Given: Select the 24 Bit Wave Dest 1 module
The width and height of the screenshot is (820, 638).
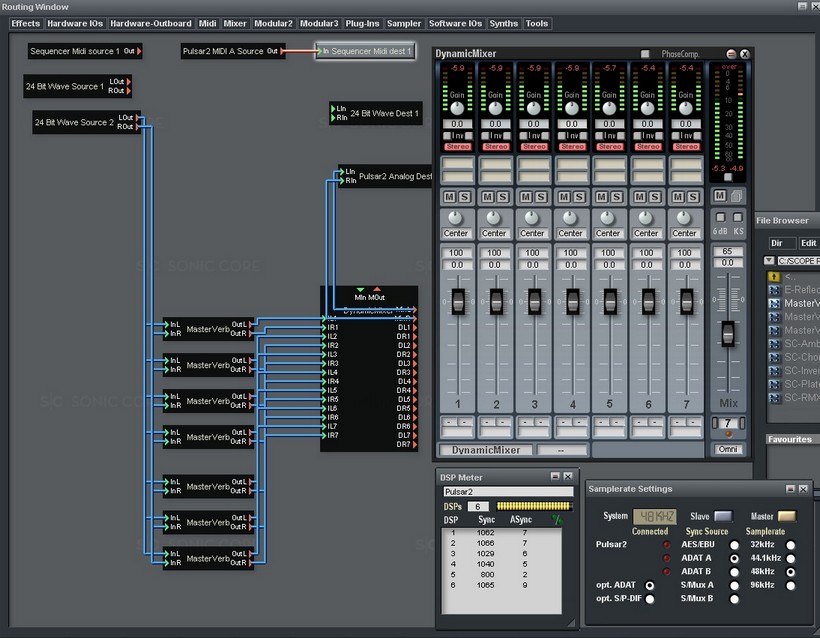Looking at the screenshot, I should (x=375, y=113).
